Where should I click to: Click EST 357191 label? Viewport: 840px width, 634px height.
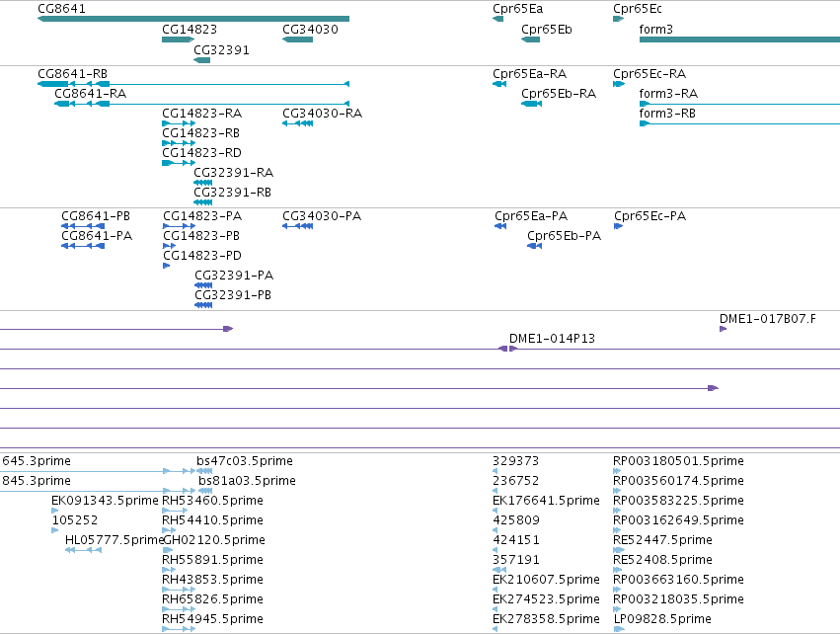[516, 560]
